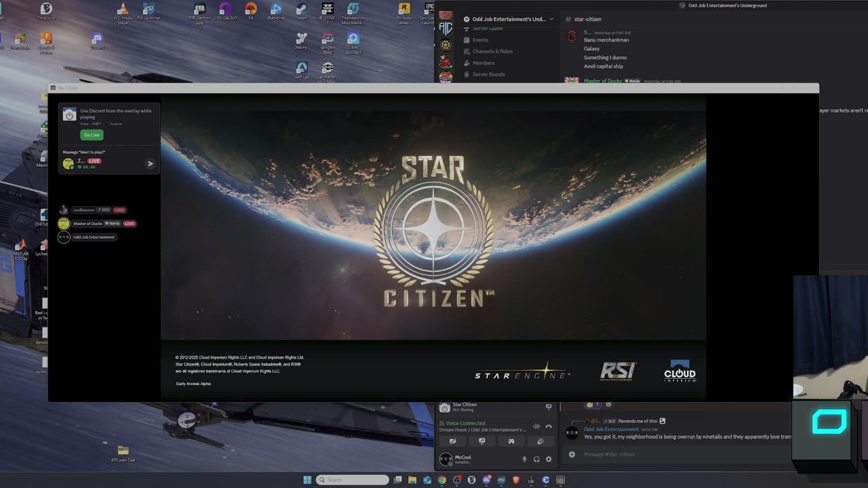This screenshot has width=868, height=488.
Task: Open Aim Lab desktop shortcut
Action: point(302,70)
